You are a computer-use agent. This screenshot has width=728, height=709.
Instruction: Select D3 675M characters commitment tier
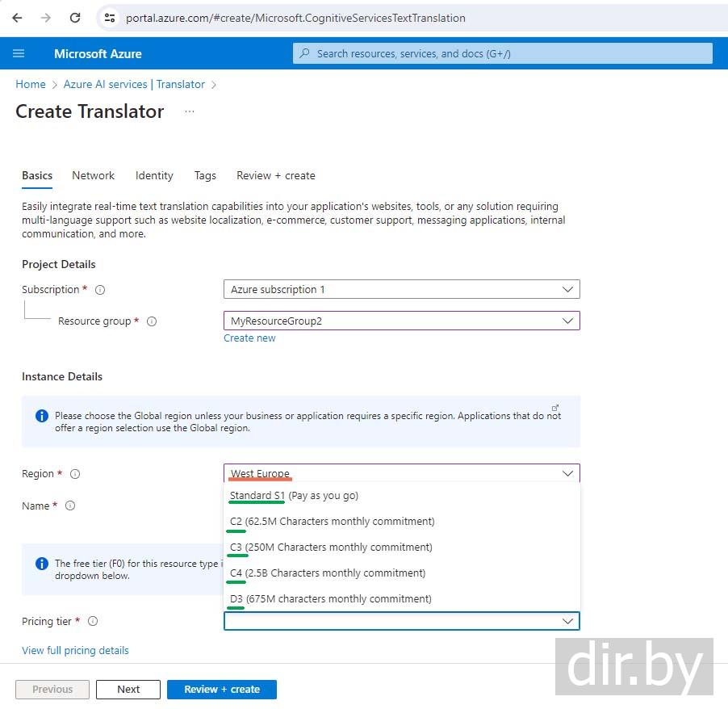[x=402, y=599]
